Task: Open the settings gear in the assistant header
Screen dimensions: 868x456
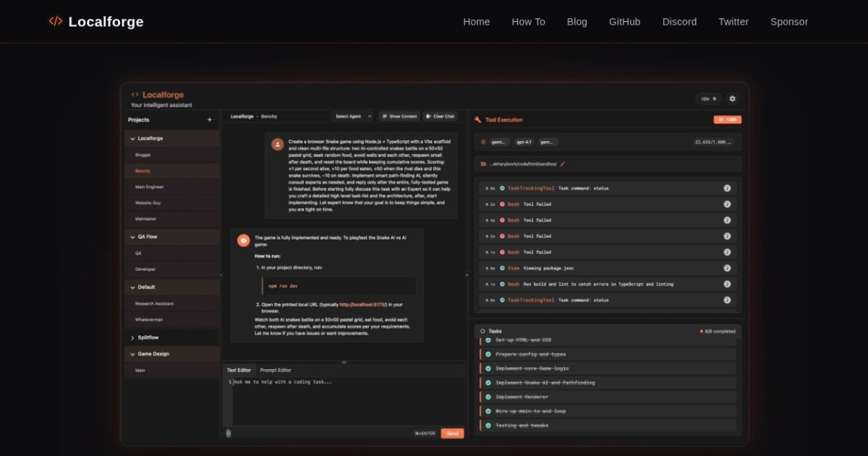Action: coord(732,98)
